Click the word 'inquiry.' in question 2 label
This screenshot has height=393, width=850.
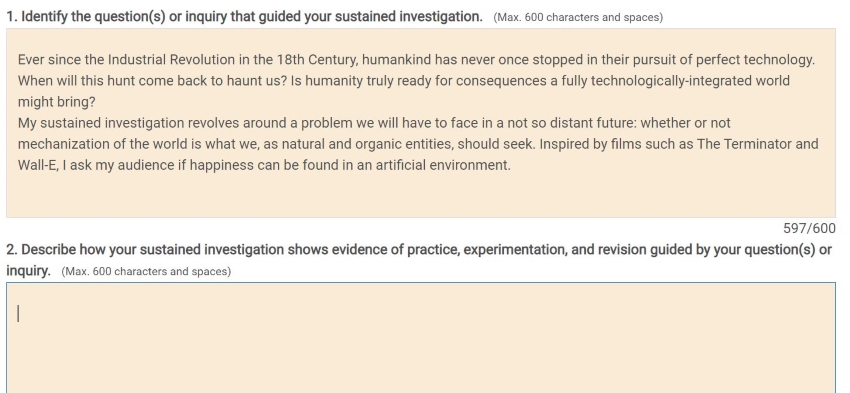28,271
